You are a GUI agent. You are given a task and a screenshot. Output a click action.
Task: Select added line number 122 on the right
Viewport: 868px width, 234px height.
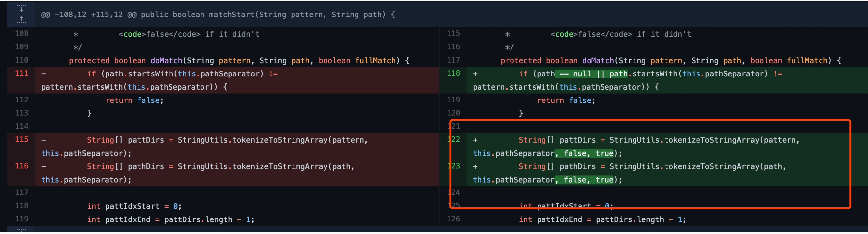coord(453,140)
